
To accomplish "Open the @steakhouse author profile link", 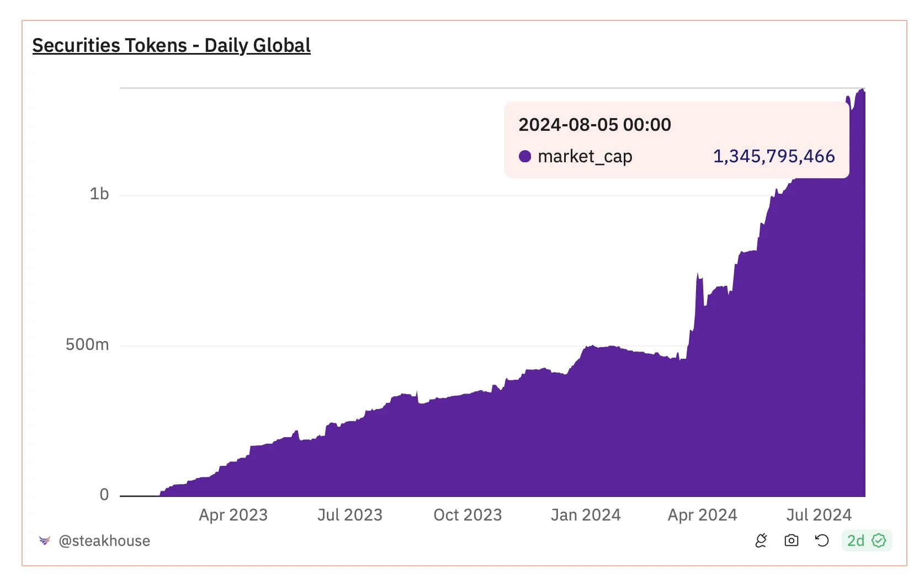I will (104, 541).
